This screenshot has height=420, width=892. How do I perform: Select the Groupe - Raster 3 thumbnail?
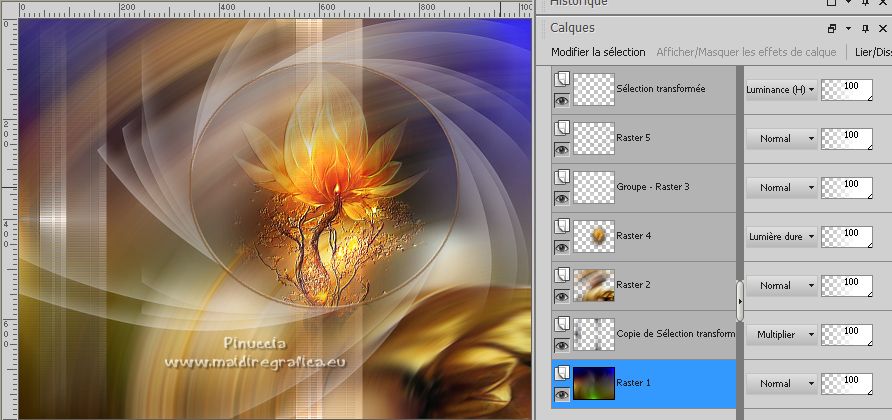click(x=594, y=187)
